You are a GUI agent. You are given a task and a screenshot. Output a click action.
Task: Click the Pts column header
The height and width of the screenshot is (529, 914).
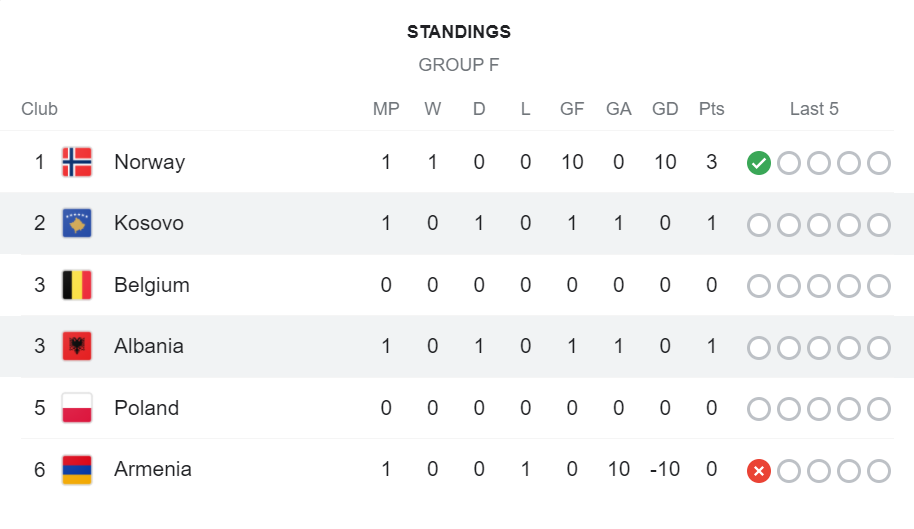pyautogui.click(x=711, y=109)
